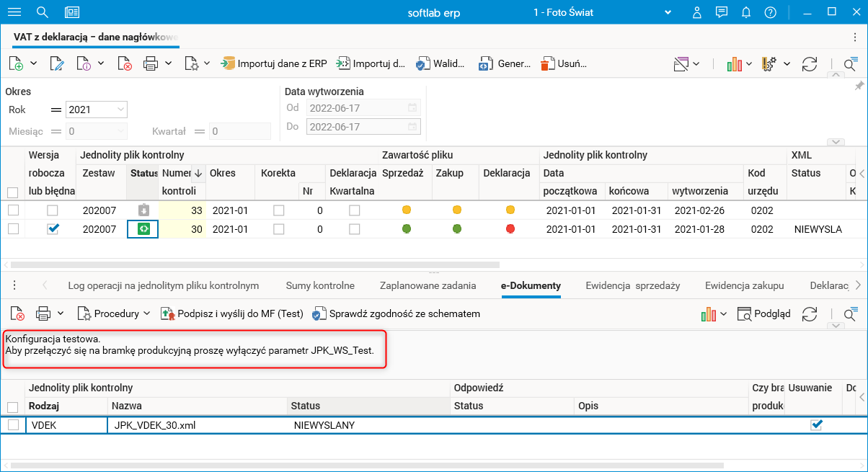Click the charts icon in top toolbar
The width and height of the screenshot is (868, 472).
pyautogui.click(x=734, y=63)
